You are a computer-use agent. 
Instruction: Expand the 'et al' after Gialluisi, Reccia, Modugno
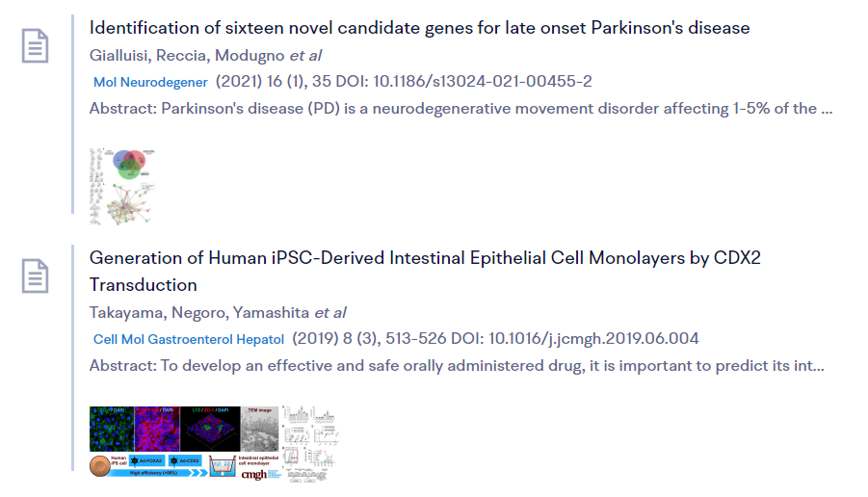pyautogui.click(x=305, y=55)
